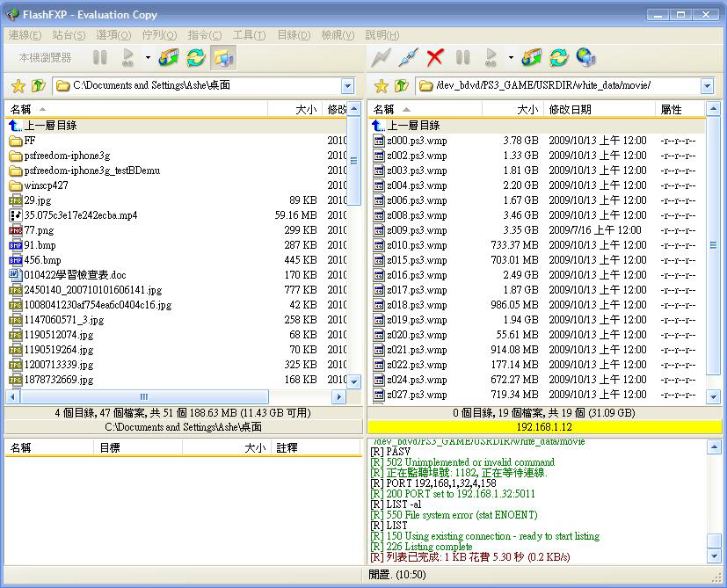Click the remote list vertical scrollbar thumb
This screenshot has height=588, width=727.
(x=713, y=245)
